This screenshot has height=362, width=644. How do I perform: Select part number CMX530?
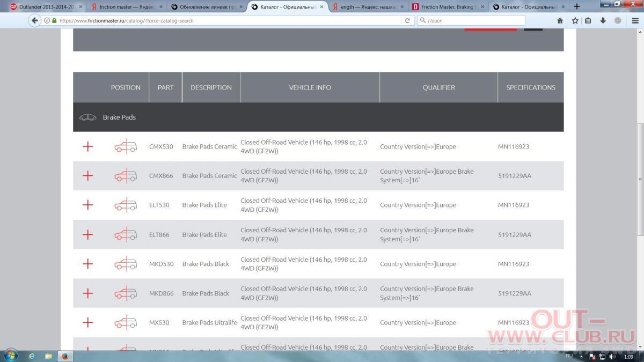coord(161,146)
